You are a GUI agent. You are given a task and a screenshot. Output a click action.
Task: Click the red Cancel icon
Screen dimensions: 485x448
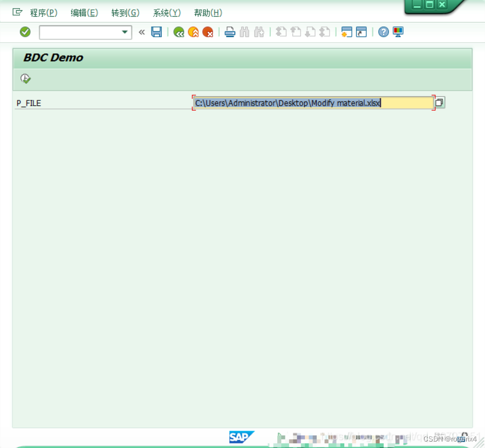pyautogui.click(x=208, y=32)
